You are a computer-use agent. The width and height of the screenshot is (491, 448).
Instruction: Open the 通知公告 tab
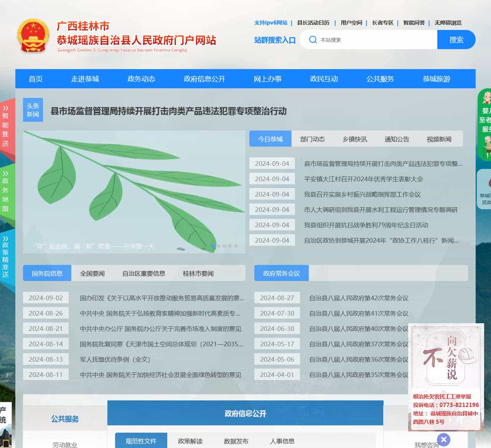point(396,139)
